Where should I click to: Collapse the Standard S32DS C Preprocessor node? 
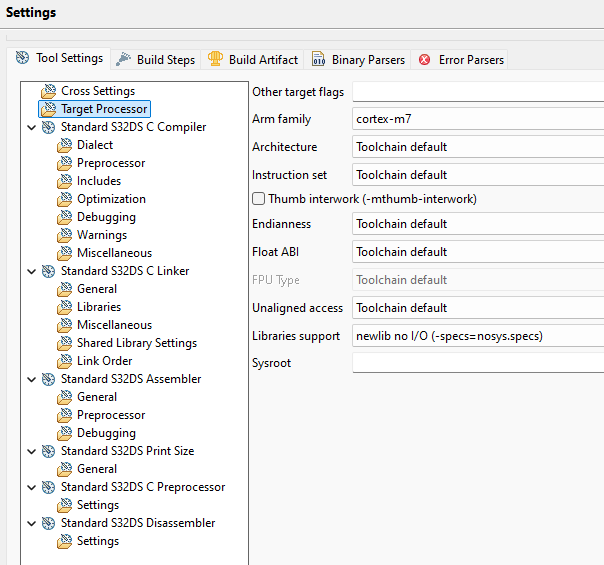click(32, 488)
